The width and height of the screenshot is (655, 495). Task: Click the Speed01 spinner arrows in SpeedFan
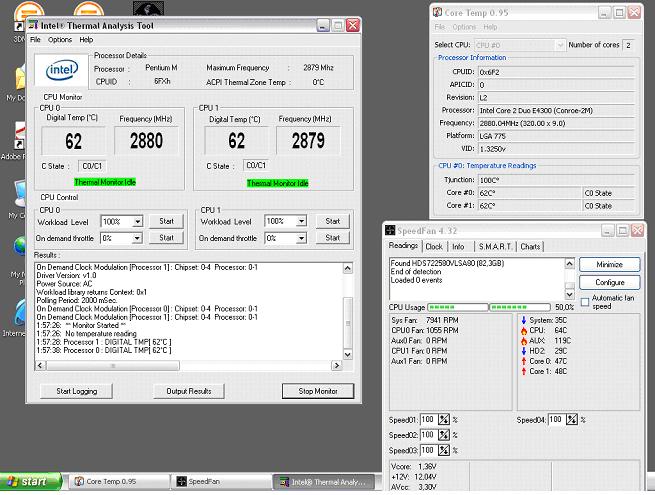pyautogui.click(x=444, y=419)
